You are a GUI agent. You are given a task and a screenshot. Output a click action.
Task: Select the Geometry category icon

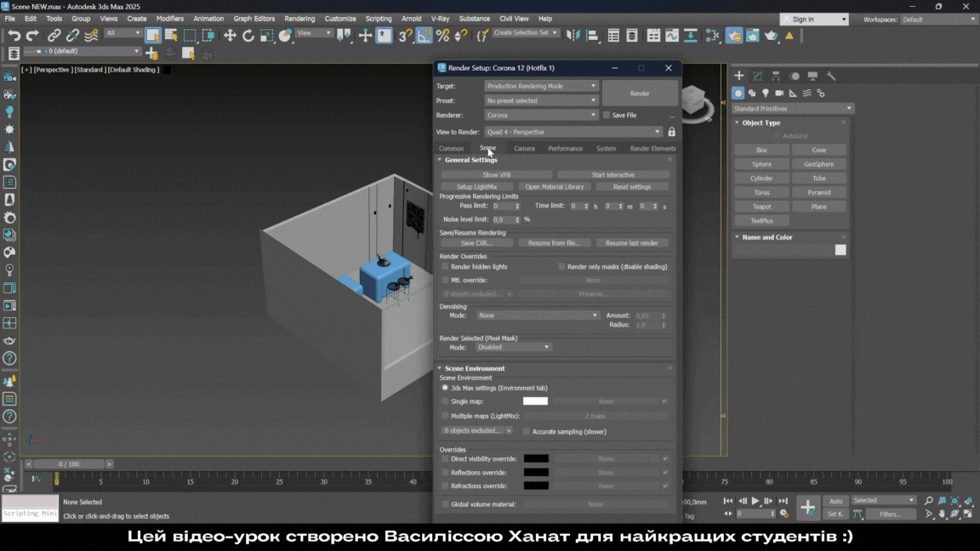[738, 93]
